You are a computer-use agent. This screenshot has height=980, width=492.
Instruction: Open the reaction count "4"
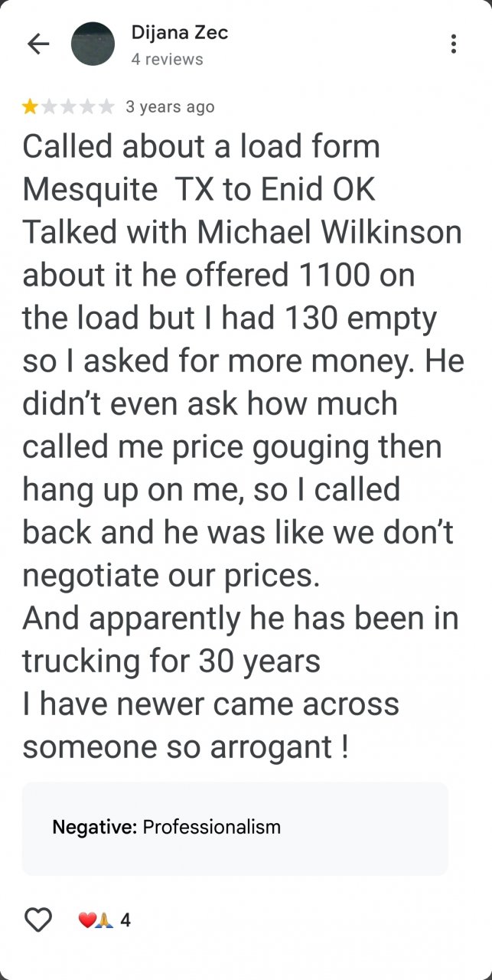click(x=125, y=920)
